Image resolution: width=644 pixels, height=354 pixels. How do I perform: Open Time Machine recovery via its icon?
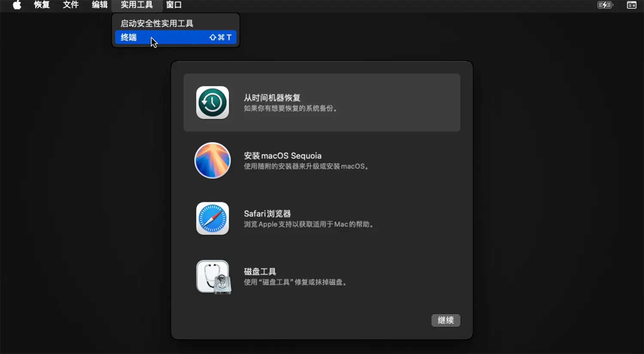pos(212,102)
